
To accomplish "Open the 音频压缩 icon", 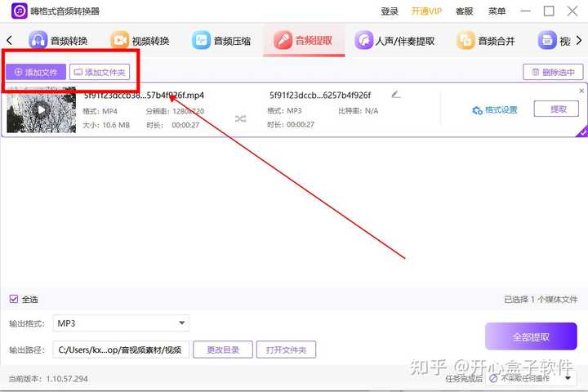I will (x=202, y=41).
